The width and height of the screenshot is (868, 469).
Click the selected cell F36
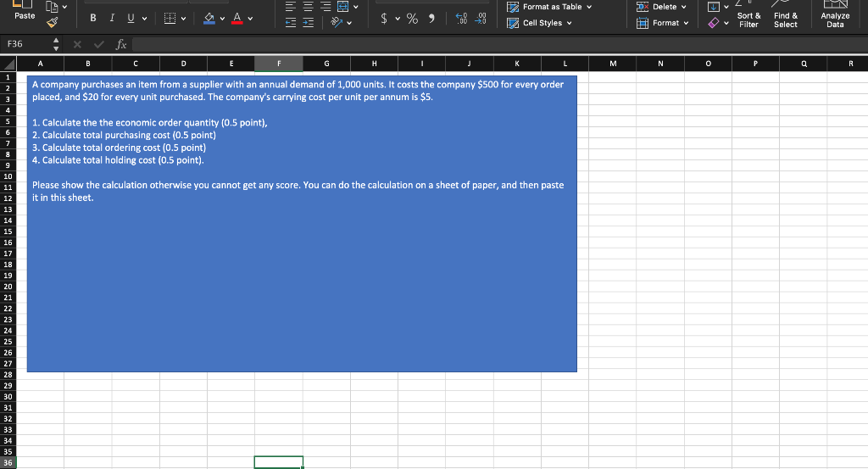point(278,462)
